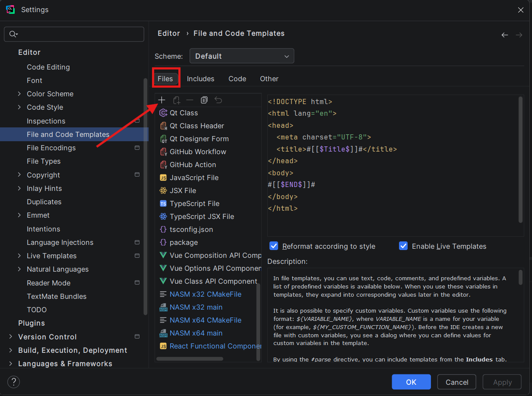Click the Qt Class Header file icon

pos(163,126)
